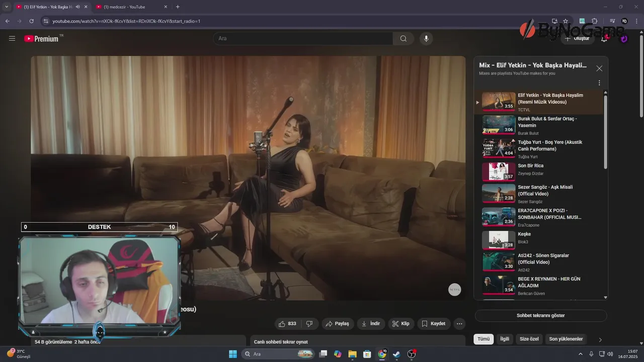Like the video with 833 likes
Viewport: 644px width, 362px height.
pos(288,324)
